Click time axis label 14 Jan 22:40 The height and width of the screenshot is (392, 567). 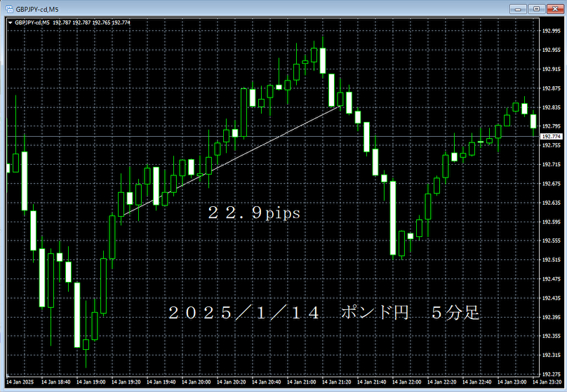(x=476, y=382)
